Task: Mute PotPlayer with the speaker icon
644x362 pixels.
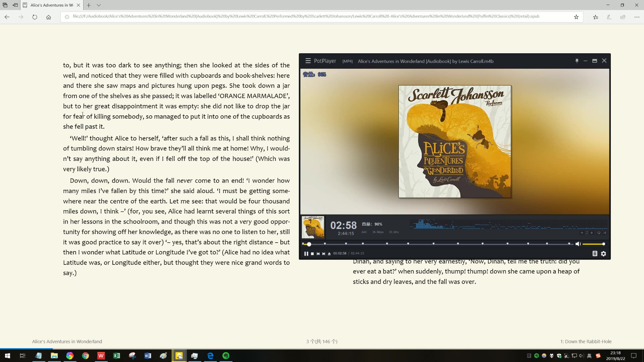Action: (578, 244)
